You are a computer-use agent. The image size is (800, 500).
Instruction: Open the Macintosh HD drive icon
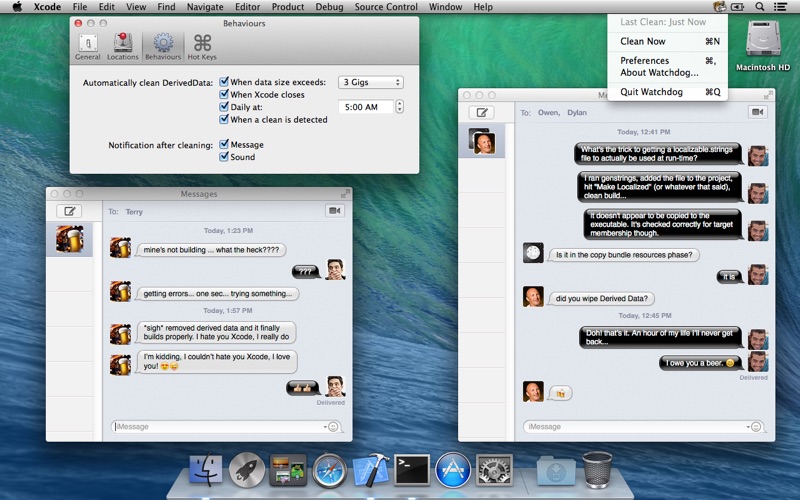(763, 45)
